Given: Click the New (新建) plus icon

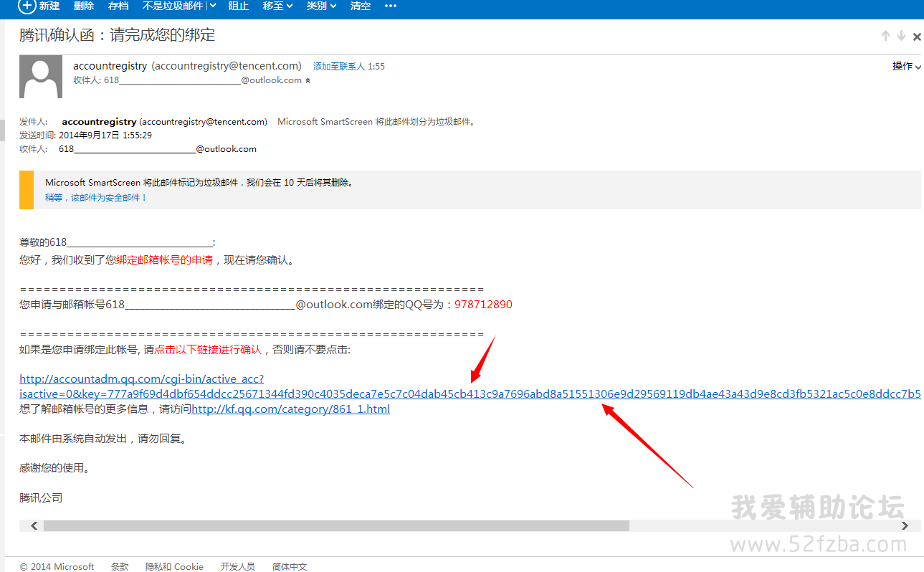Looking at the screenshot, I should point(27,6).
